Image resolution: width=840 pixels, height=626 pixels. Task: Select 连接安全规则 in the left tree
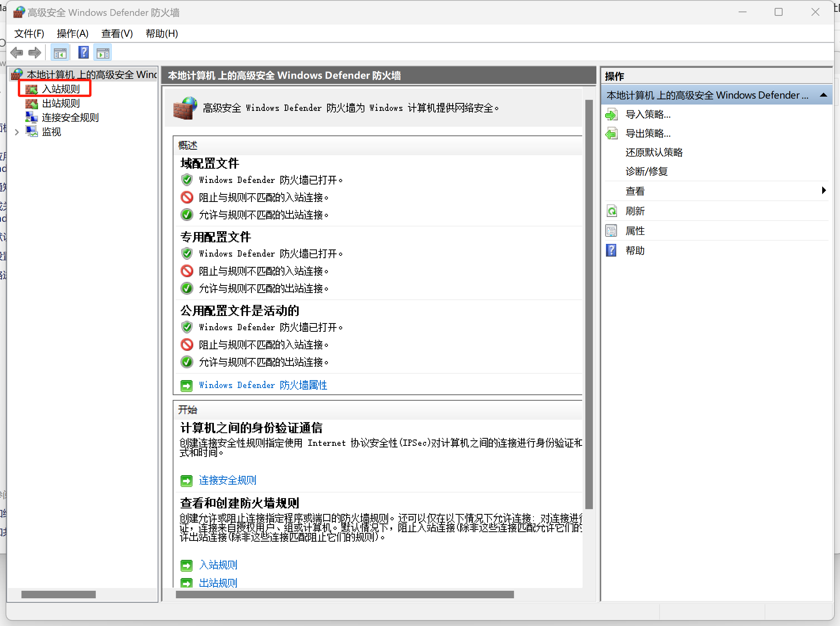[x=70, y=118]
